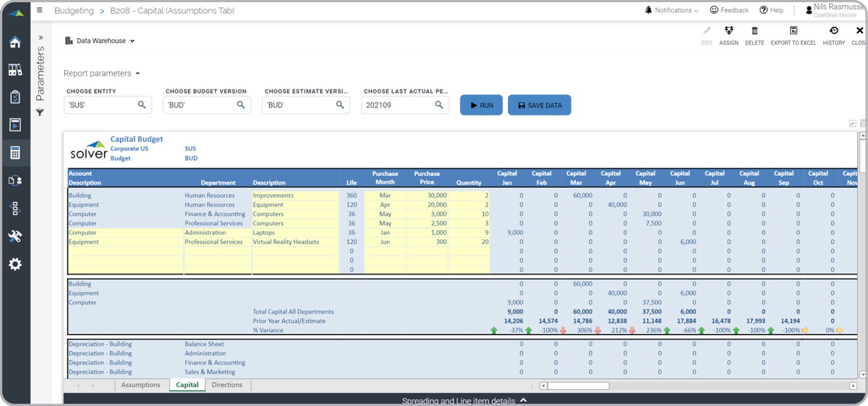
Task: Click the filter funnel icon in Parameters
Action: point(40,112)
